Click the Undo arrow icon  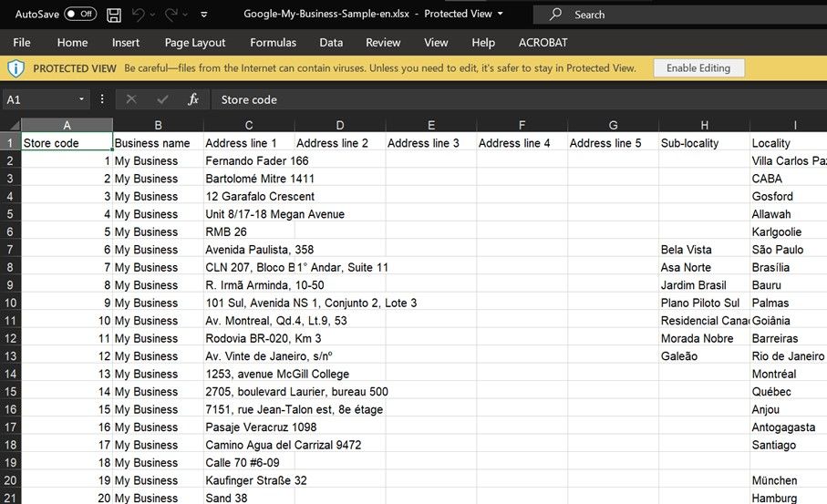point(139,15)
